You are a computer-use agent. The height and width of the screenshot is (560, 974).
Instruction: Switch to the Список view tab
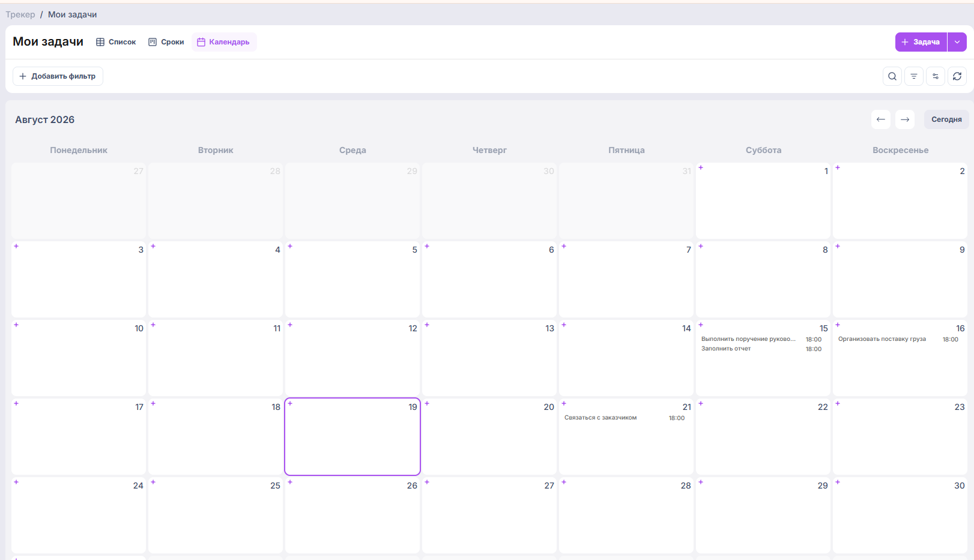pyautogui.click(x=116, y=42)
